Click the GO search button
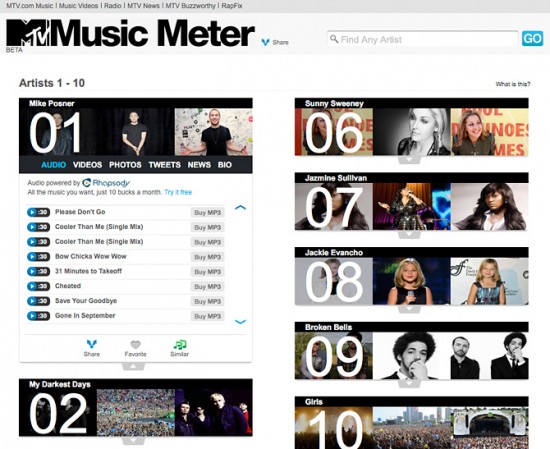The image size is (550, 449). coord(532,38)
